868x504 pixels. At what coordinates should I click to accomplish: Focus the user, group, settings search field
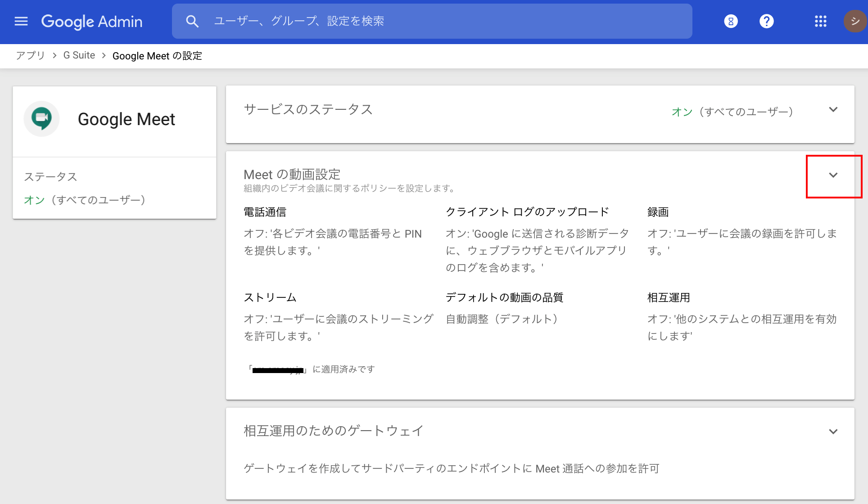click(432, 21)
